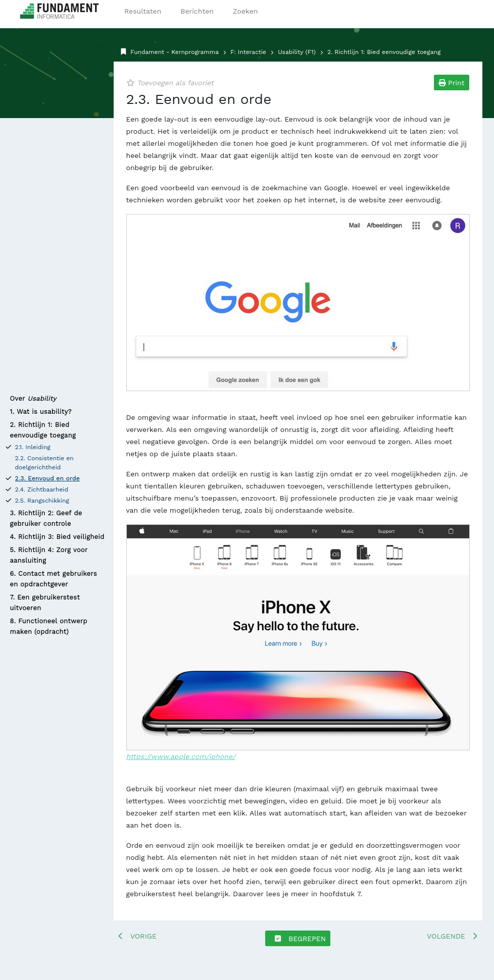Screen dimensions: 494x980
Task: Click Usability (F1) in the breadcrumb
Action: pos(297,52)
